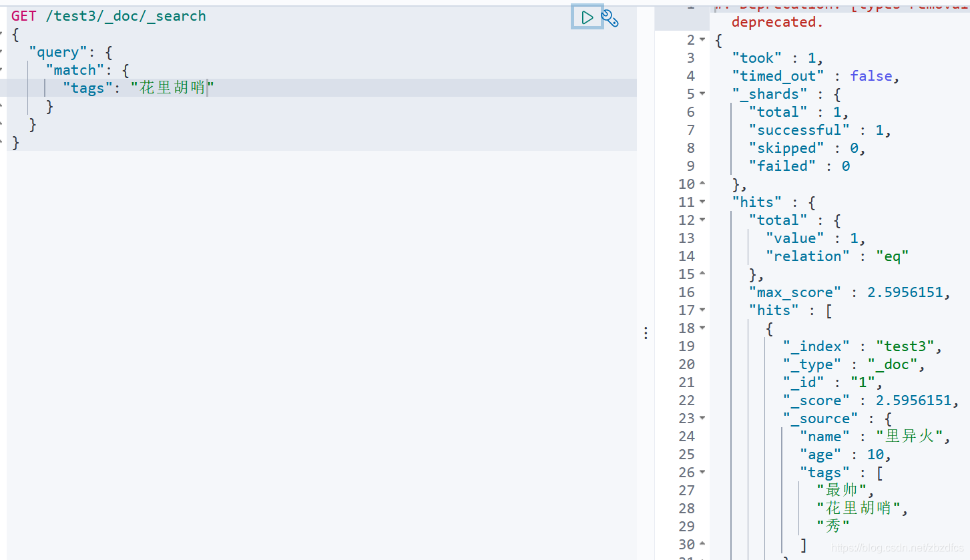This screenshot has height=560, width=970.
Task: Click the "took" : 1 response line
Action: [778, 58]
